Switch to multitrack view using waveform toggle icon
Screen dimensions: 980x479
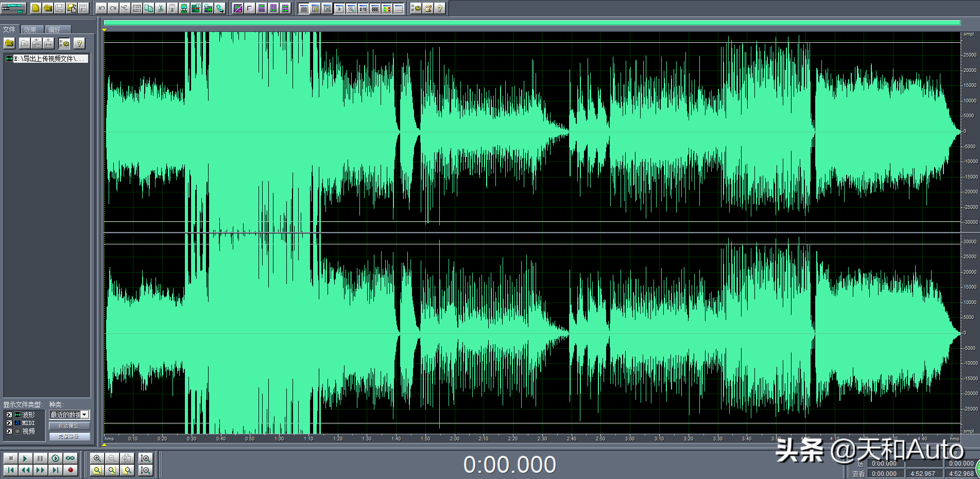point(13,8)
